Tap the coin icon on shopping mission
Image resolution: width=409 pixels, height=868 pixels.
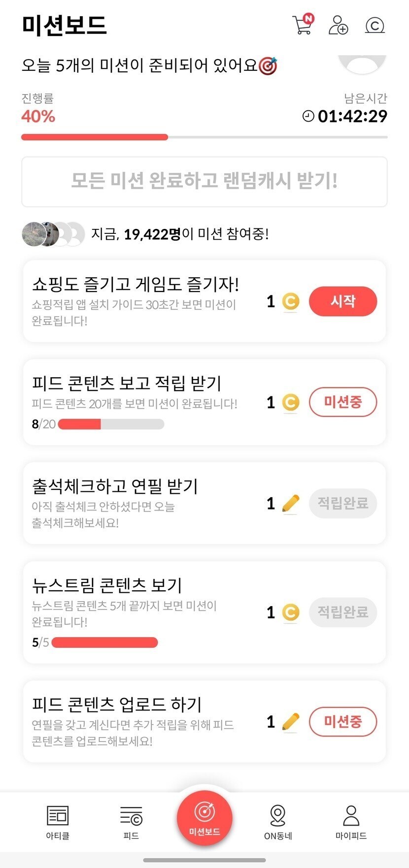[291, 301]
